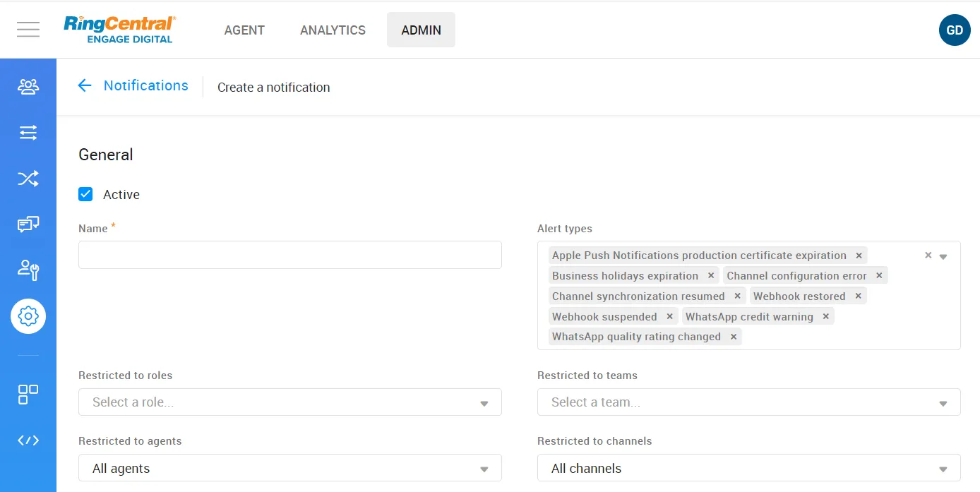Open the routing arrows sidebar icon
980x492 pixels.
point(28,133)
